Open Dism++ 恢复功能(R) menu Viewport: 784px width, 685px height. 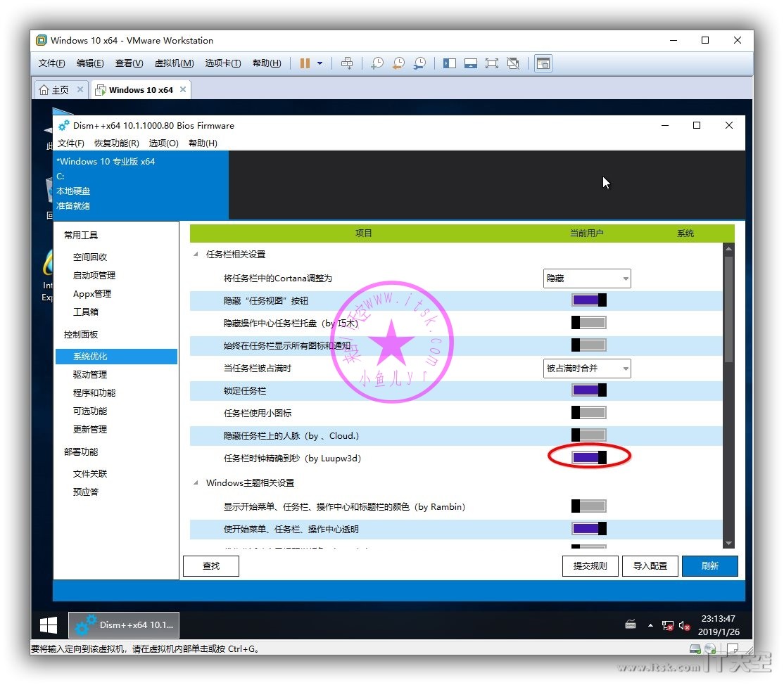(x=117, y=143)
